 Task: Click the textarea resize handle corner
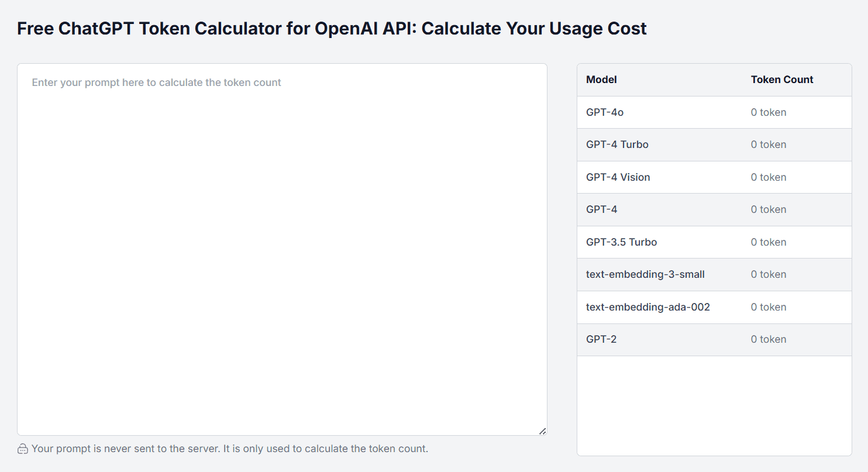tap(542, 431)
